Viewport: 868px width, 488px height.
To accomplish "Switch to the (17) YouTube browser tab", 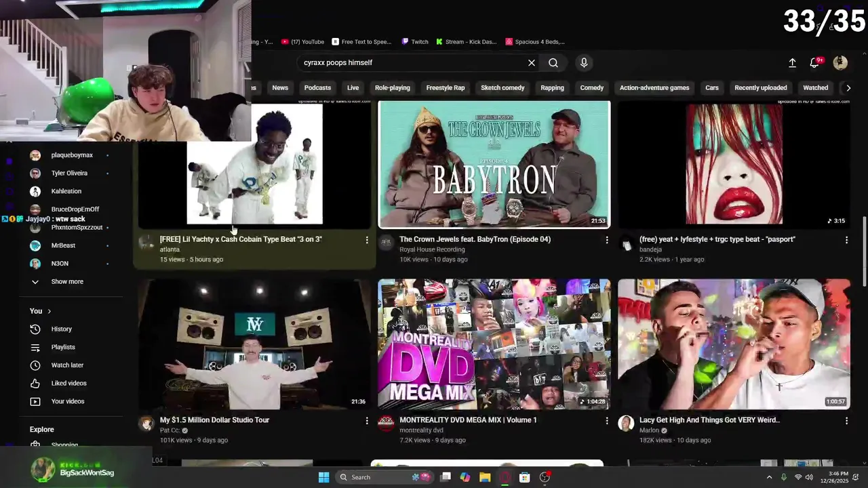I will pyautogui.click(x=302, y=41).
